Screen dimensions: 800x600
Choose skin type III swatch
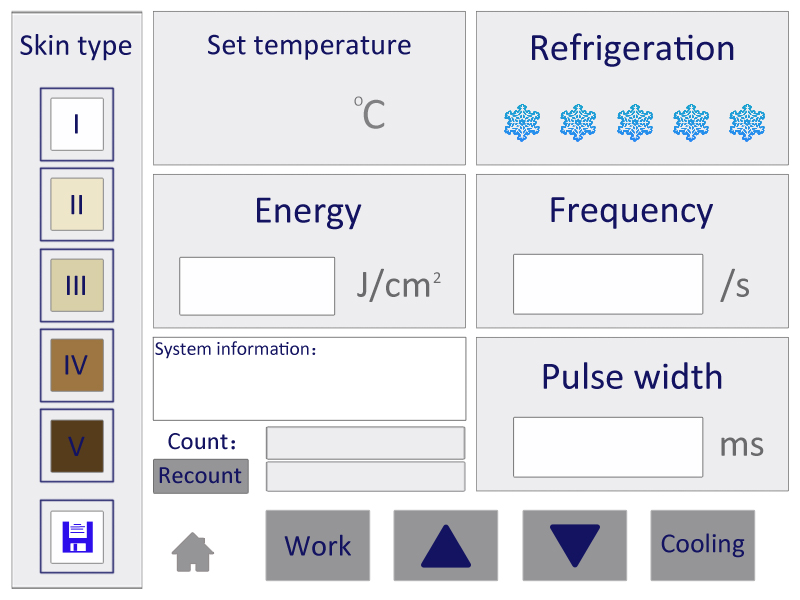(x=77, y=285)
